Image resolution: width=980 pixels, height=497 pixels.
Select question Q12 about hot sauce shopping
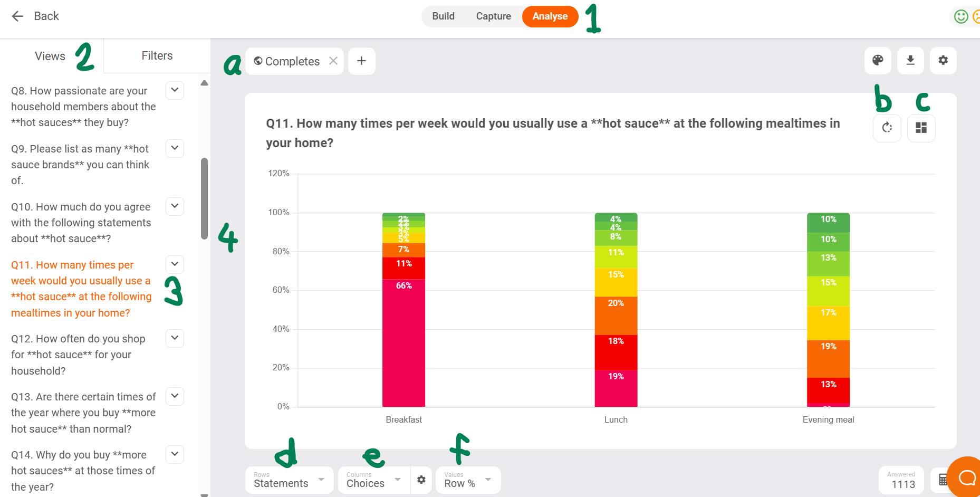78,354
